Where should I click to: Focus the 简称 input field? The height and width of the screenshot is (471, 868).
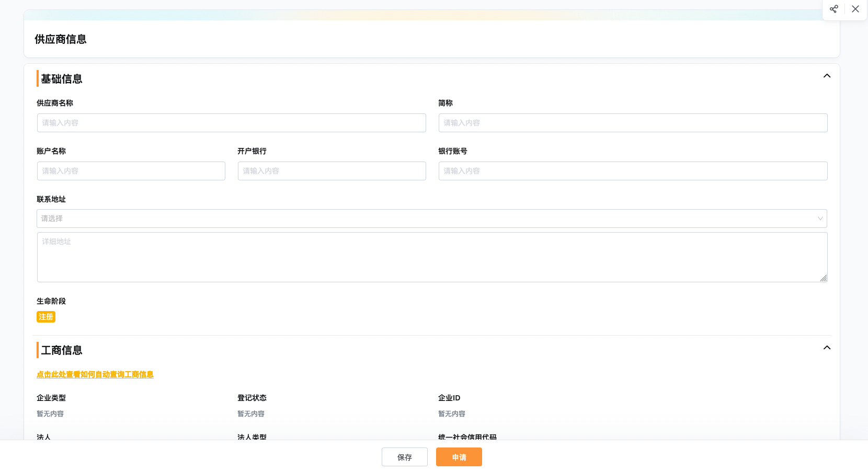[633, 123]
